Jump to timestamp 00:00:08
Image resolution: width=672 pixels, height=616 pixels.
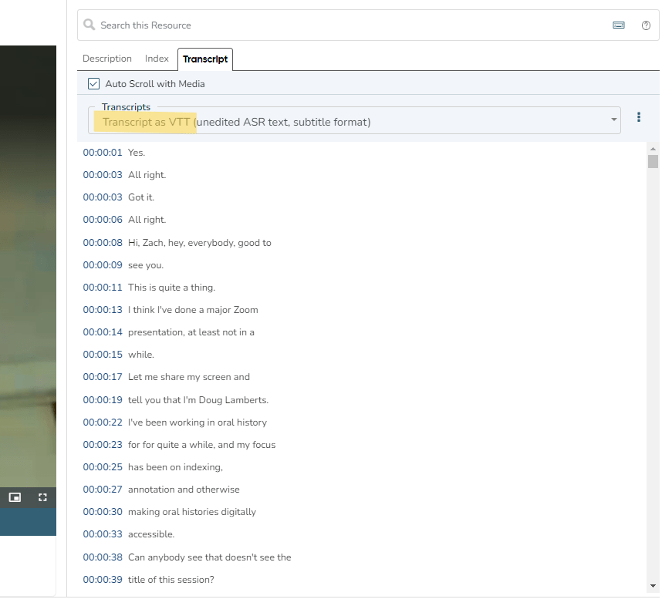(103, 243)
